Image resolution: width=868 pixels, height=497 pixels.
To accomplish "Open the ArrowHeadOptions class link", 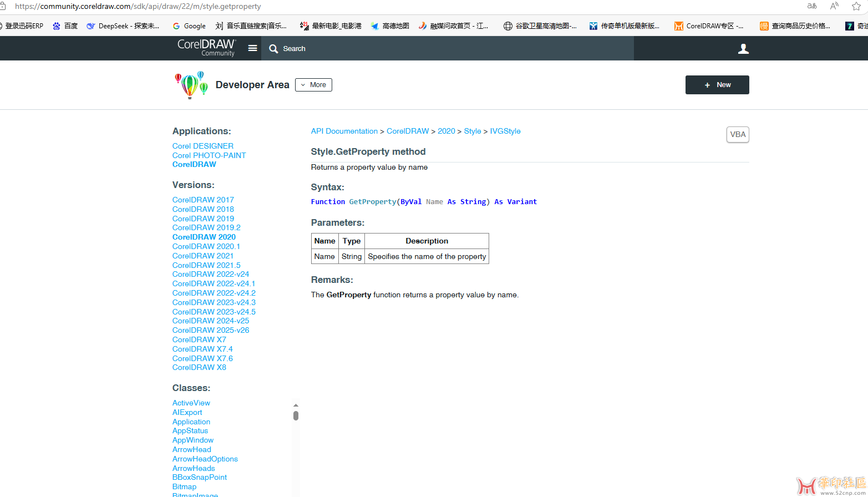I will [x=205, y=459].
